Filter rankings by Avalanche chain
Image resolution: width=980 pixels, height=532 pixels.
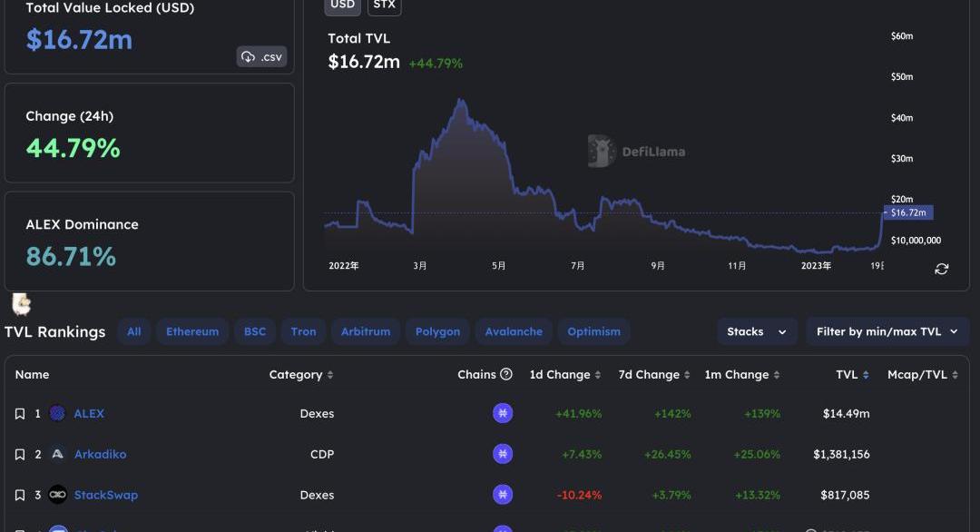pyautogui.click(x=514, y=331)
